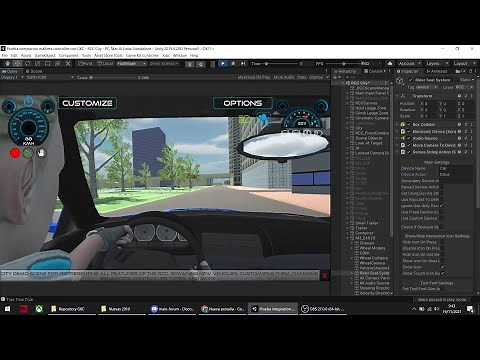Screen dimensions: 480x360
Task: Open Discord main-forum window in taskbar
Action: tap(172, 309)
